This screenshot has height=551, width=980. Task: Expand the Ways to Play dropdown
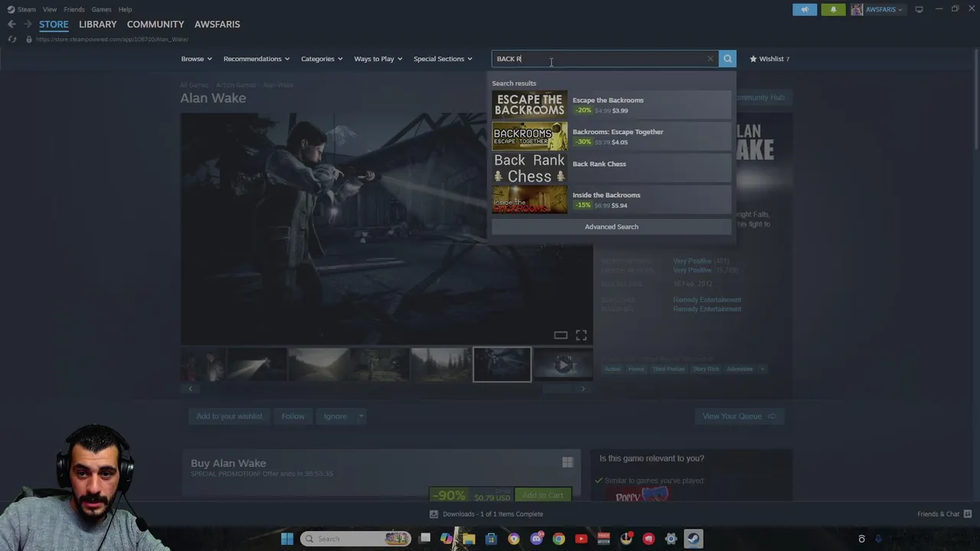pos(377,59)
